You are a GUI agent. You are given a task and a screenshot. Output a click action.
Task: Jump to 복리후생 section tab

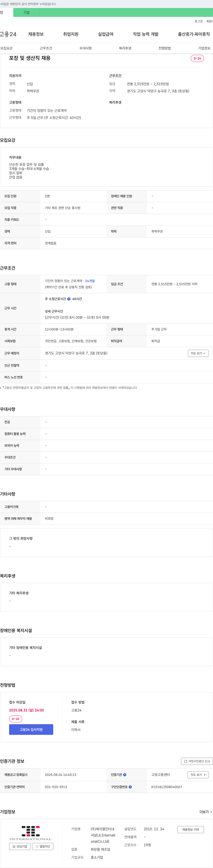[x=125, y=48]
